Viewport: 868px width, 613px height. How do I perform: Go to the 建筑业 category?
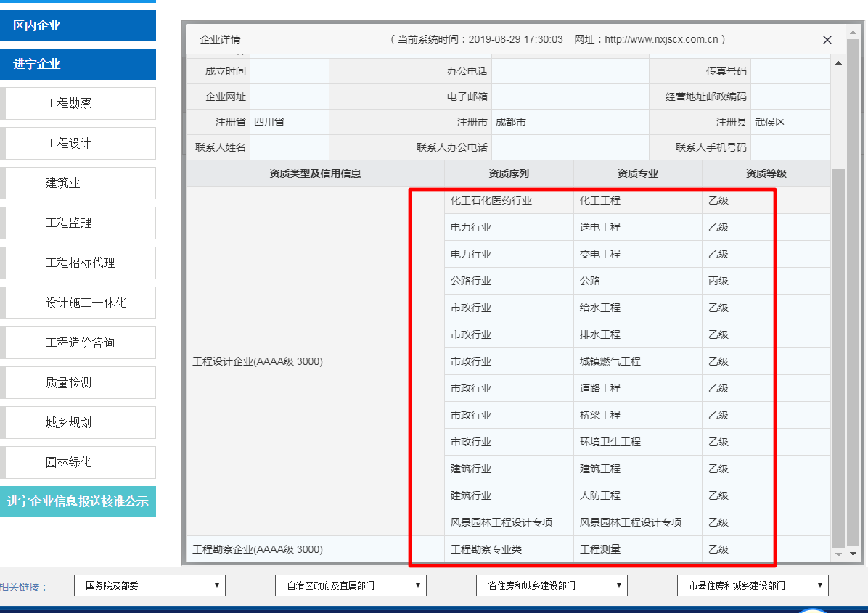tap(78, 184)
